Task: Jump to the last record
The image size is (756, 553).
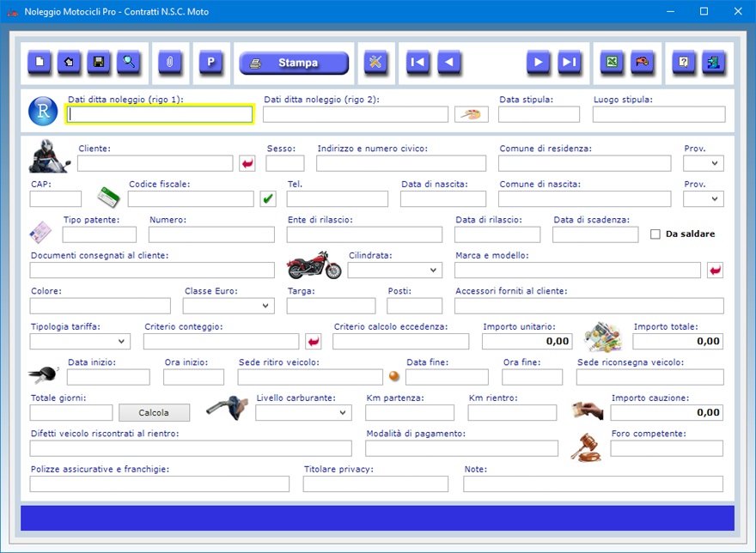Action: pyautogui.click(x=569, y=62)
